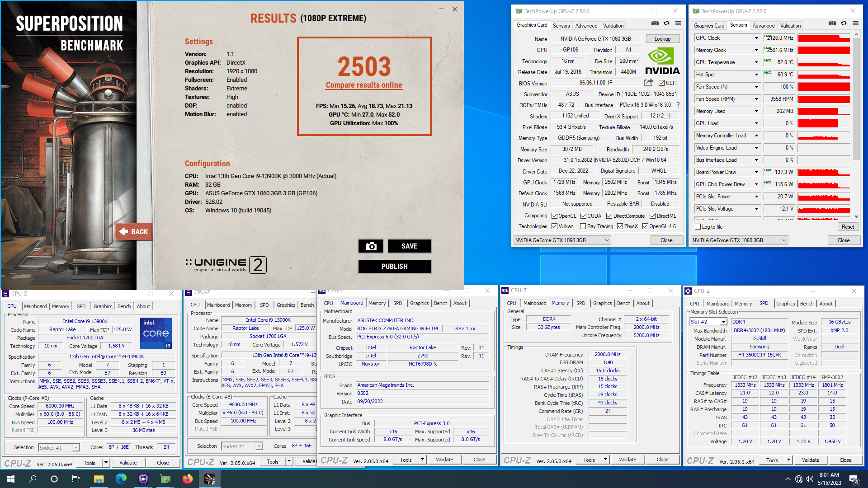The height and width of the screenshot is (488, 868).
Task: Open the GPU Clock sensor dropdown
Action: pyautogui.click(x=756, y=38)
